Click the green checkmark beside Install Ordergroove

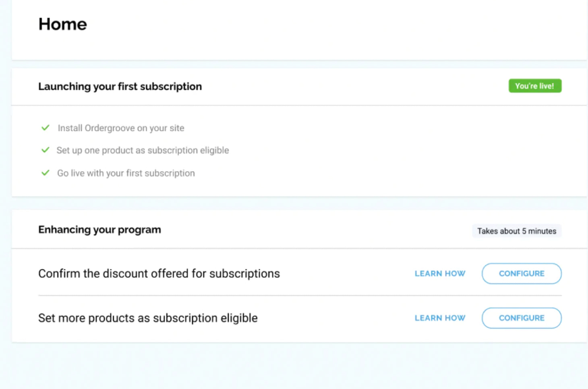(46, 128)
